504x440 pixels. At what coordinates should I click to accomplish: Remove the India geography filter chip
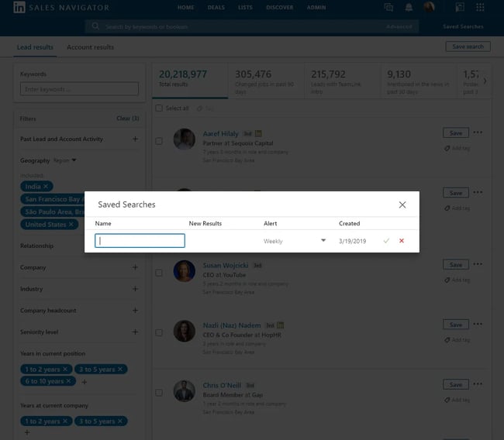coord(46,187)
